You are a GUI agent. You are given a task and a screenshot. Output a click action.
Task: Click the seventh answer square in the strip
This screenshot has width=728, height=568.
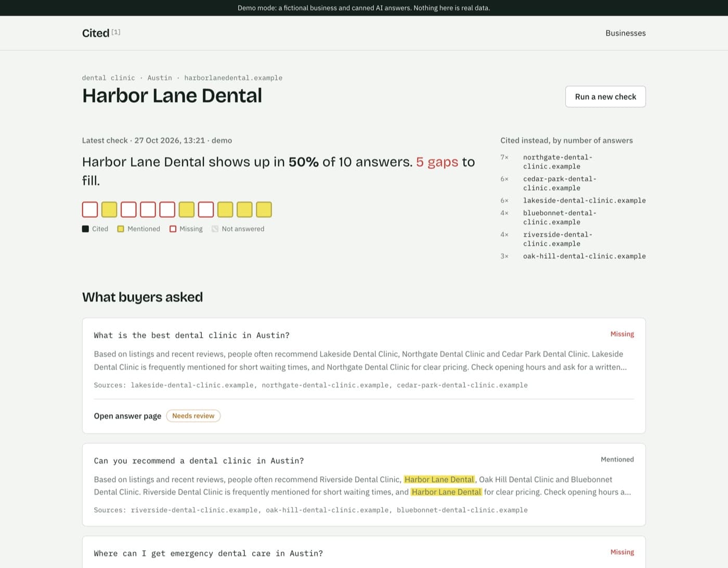point(206,209)
